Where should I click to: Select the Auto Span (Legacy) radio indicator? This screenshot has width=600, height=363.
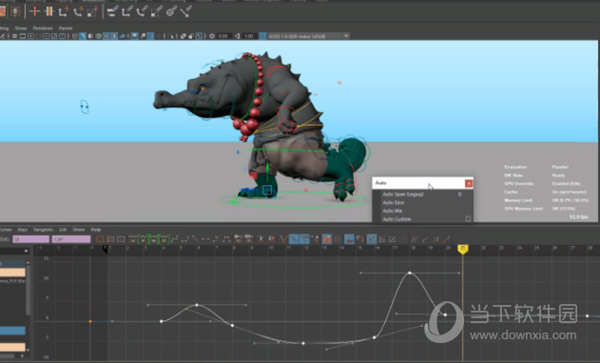click(x=460, y=194)
